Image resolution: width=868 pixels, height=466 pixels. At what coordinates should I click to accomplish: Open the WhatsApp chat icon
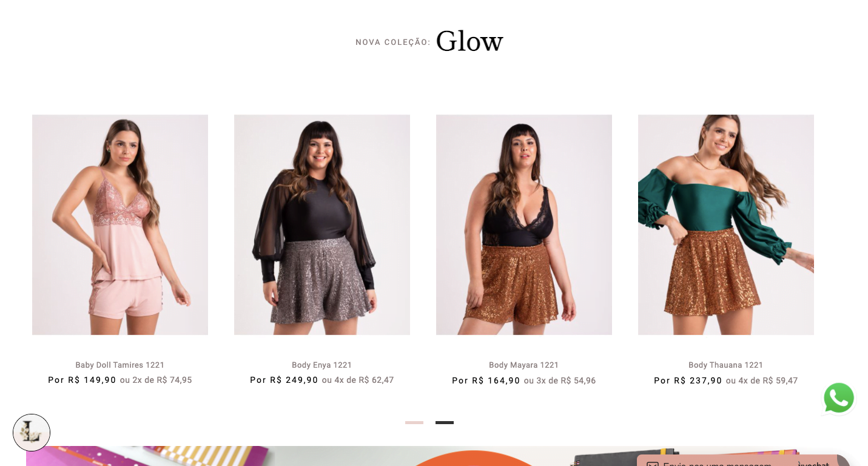(839, 398)
